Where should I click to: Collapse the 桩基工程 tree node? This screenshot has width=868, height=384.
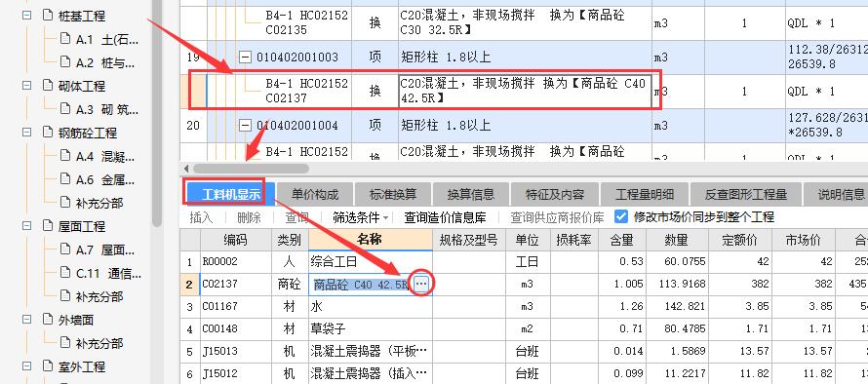coord(26,16)
